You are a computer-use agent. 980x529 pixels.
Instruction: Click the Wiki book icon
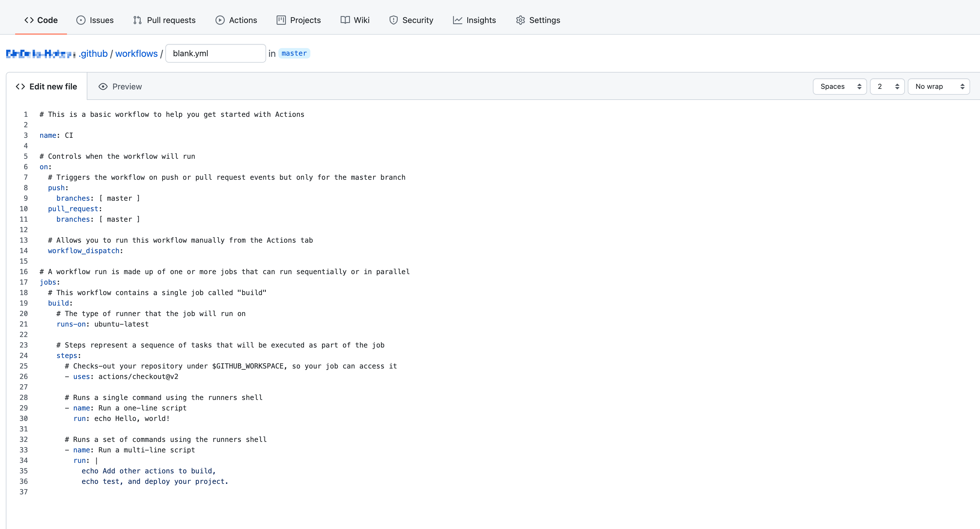(x=345, y=20)
